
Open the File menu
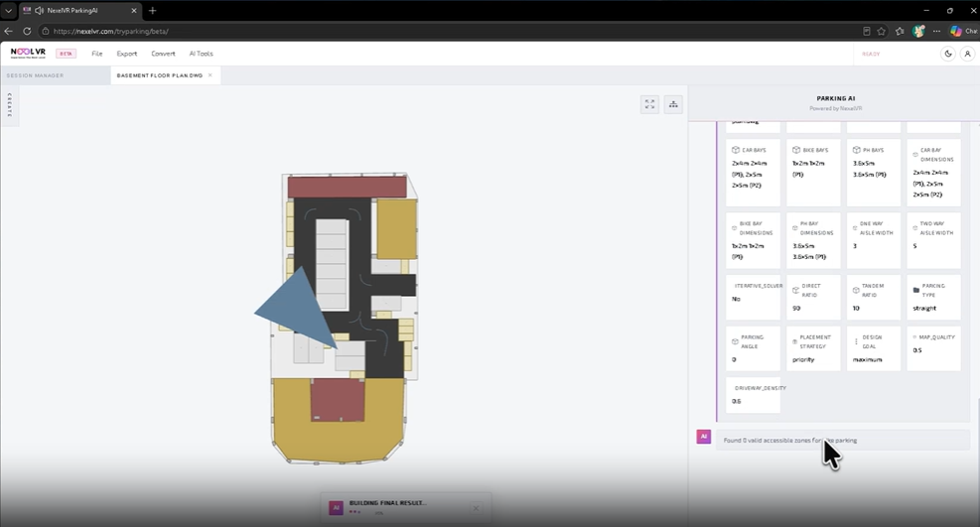click(x=97, y=54)
